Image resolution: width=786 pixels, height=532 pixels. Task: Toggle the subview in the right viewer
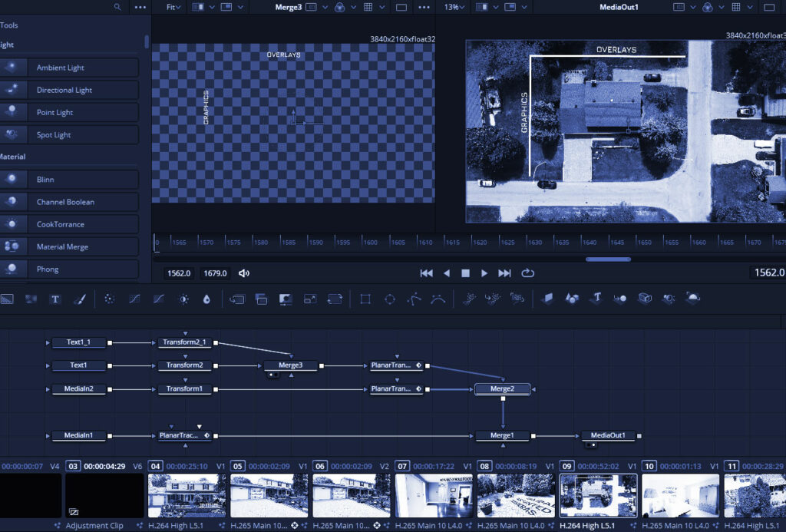coord(510,7)
